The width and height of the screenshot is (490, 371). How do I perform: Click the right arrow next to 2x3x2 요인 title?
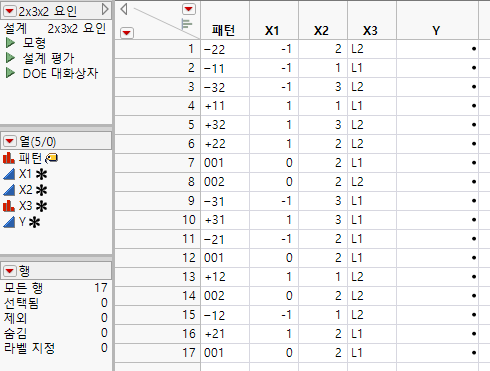point(105,9)
